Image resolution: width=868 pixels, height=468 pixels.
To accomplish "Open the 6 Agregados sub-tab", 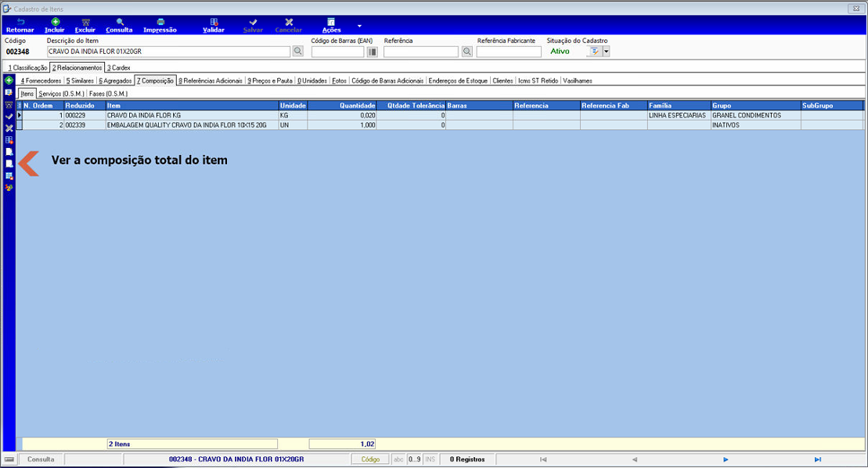I will (x=115, y=81).
